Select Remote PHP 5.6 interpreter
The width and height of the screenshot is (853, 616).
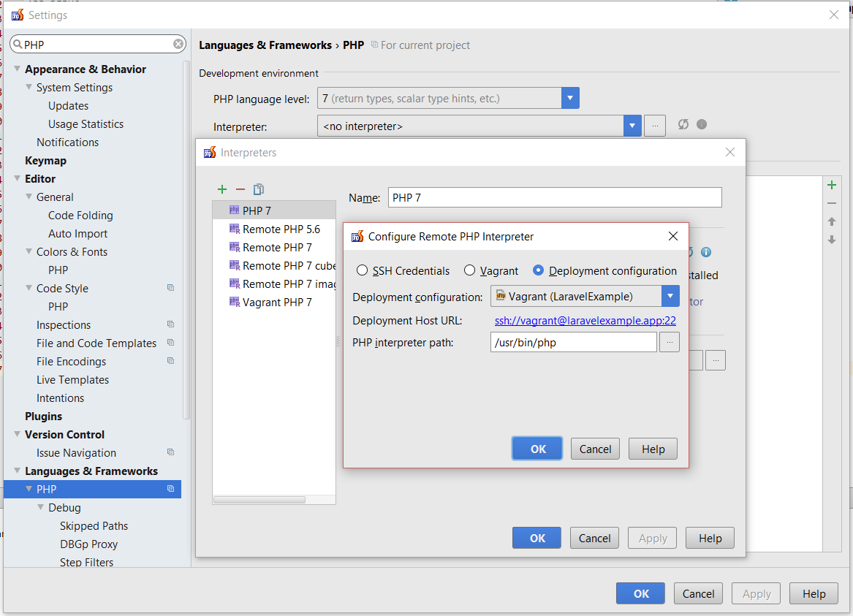(x=274, y=229)
